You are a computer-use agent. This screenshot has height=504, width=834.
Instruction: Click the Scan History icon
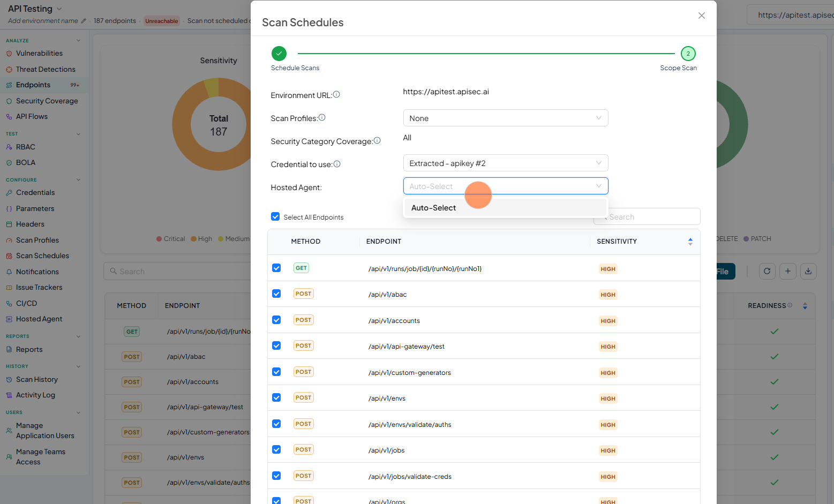pos(9,380)
